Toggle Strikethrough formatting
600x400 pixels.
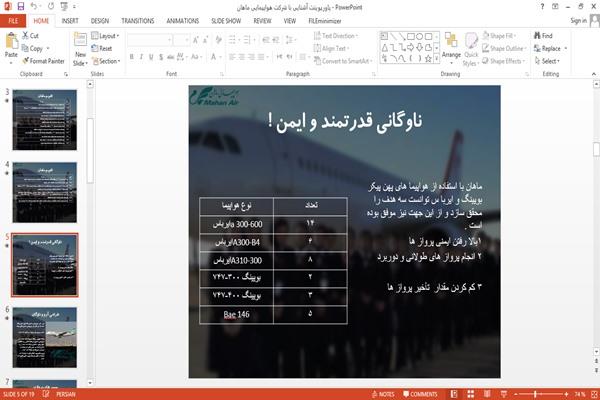[x=170, y=57]
